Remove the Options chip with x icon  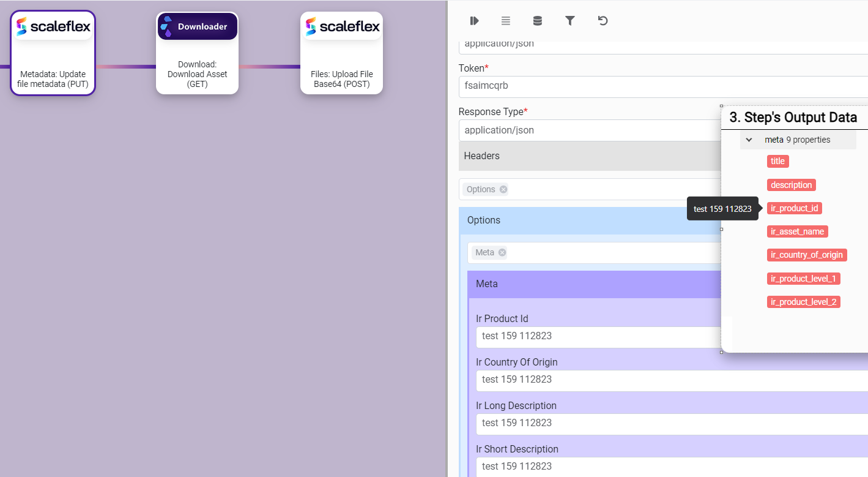(503, 189)
